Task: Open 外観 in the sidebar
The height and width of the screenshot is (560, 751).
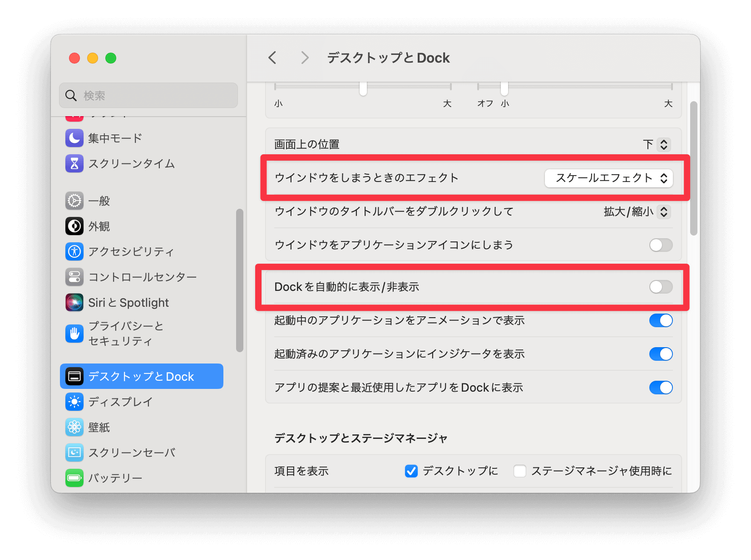Action: [141, 226]
